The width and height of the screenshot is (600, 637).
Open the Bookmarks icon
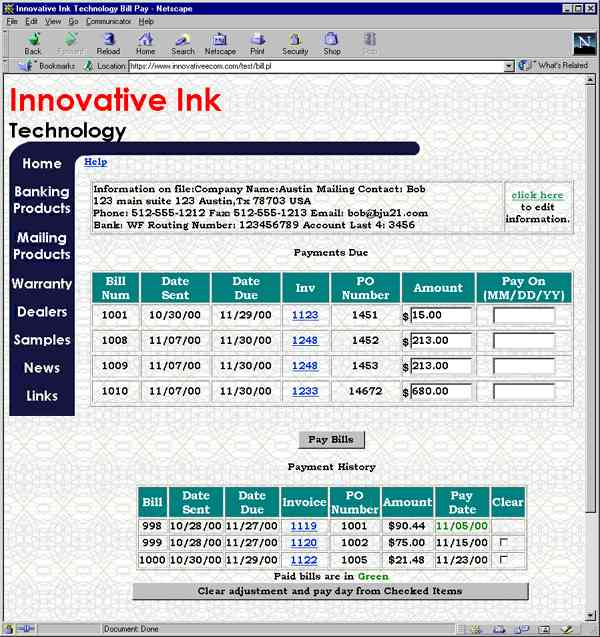[26, 65]
